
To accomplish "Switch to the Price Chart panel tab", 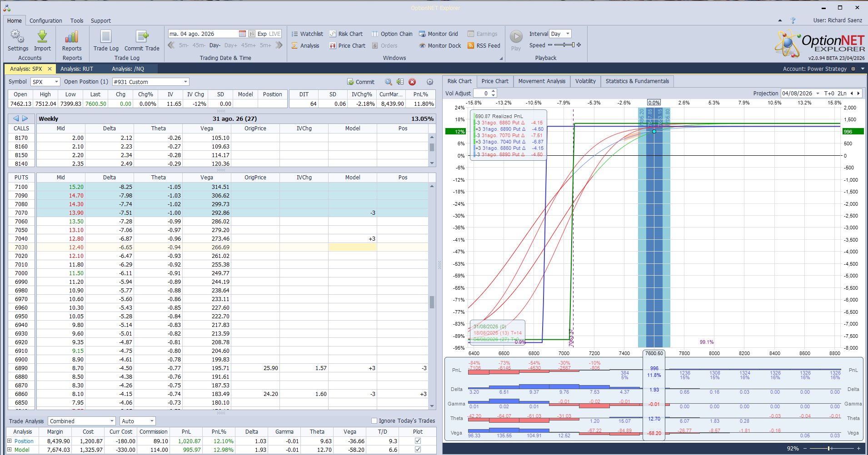I will tap(495, 81).
